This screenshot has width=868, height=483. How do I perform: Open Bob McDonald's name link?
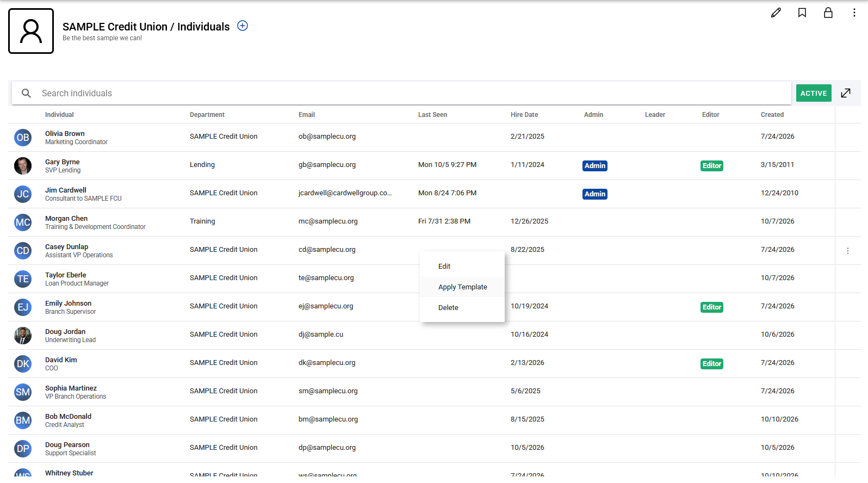tap(69, 417)
